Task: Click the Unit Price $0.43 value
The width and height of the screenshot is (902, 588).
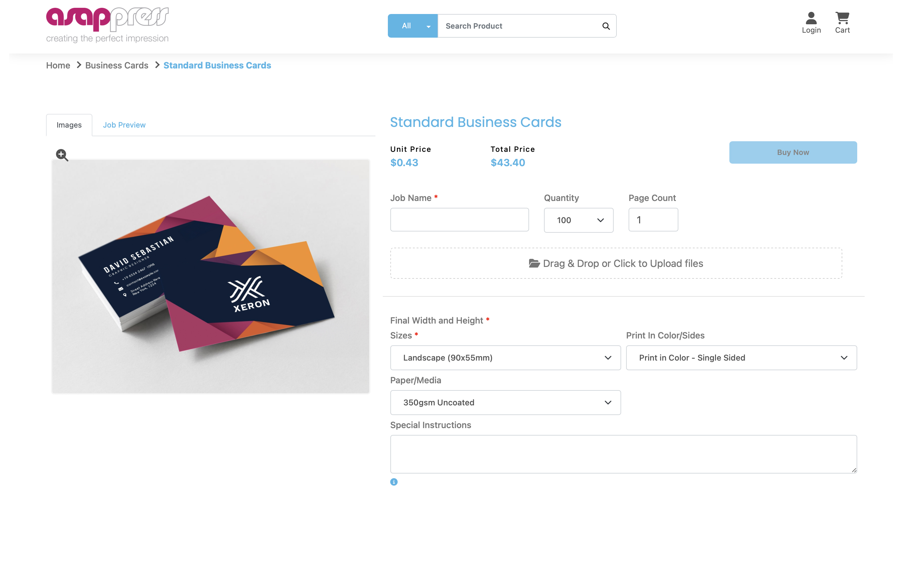Action: click(x=404, y=163)
